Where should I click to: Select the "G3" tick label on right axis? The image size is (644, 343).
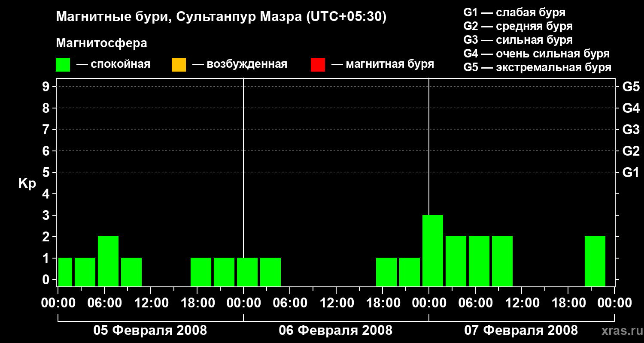(631, 129)
